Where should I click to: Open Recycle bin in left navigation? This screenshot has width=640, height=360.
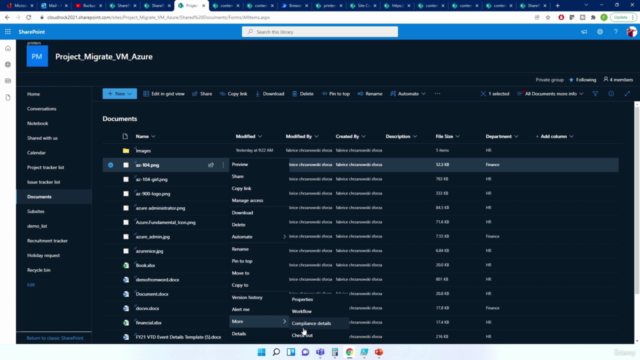39,270
